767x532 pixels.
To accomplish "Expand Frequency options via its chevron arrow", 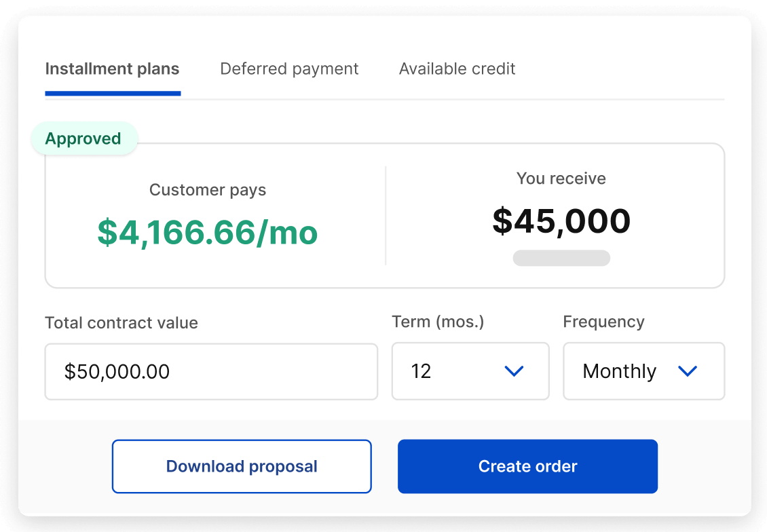I will (x=688, y=371).
